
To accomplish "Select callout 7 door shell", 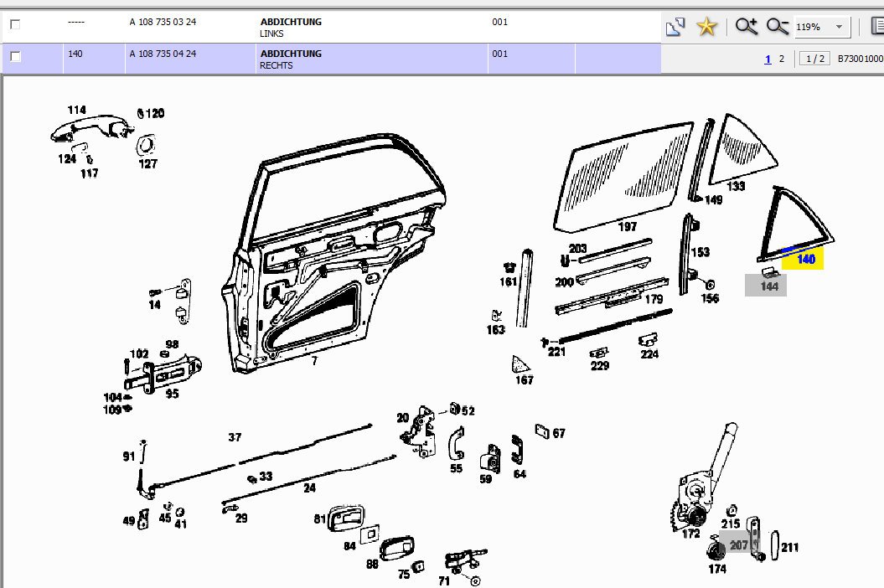I will point(314,361).
